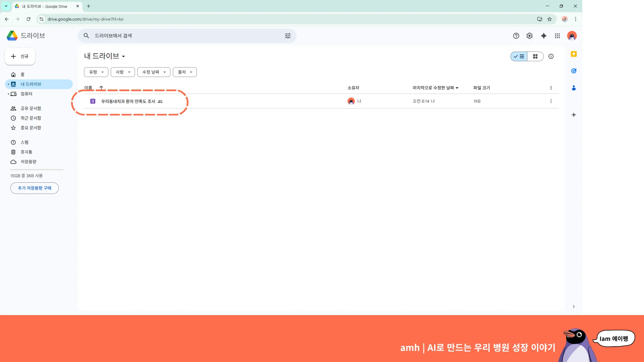The image size is (644, 362).
Task: Reverse the name sort direction arrow
Action: [101, 87]
